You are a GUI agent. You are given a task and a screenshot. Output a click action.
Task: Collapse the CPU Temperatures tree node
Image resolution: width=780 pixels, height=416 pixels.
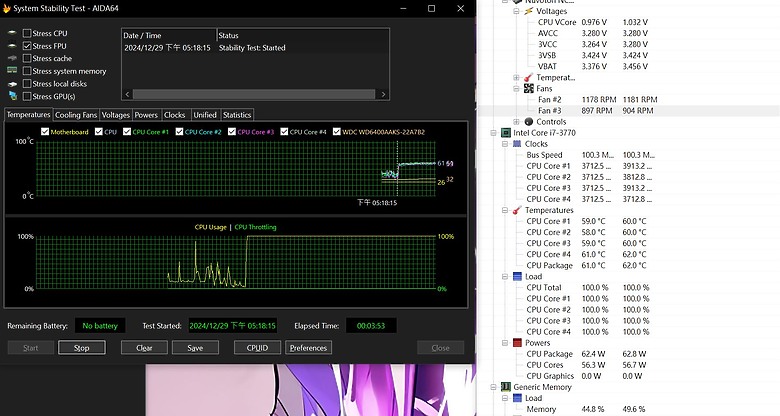point(505,210)
